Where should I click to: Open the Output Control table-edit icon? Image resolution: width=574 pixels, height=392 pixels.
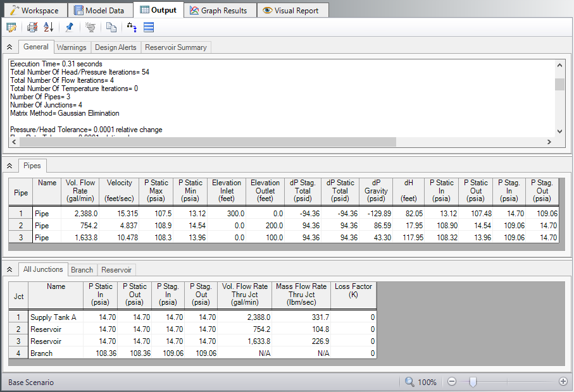pyautogui.click(x=11, y=27)
